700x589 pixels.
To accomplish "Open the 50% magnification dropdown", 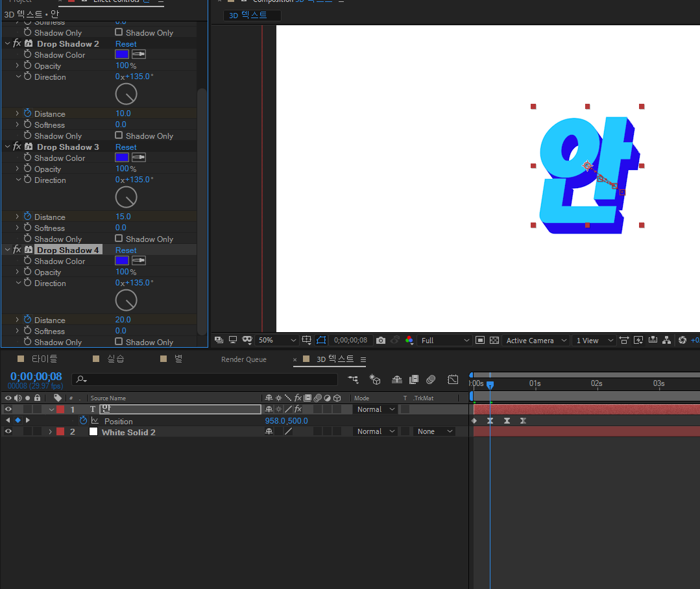I will click(277, 340).
